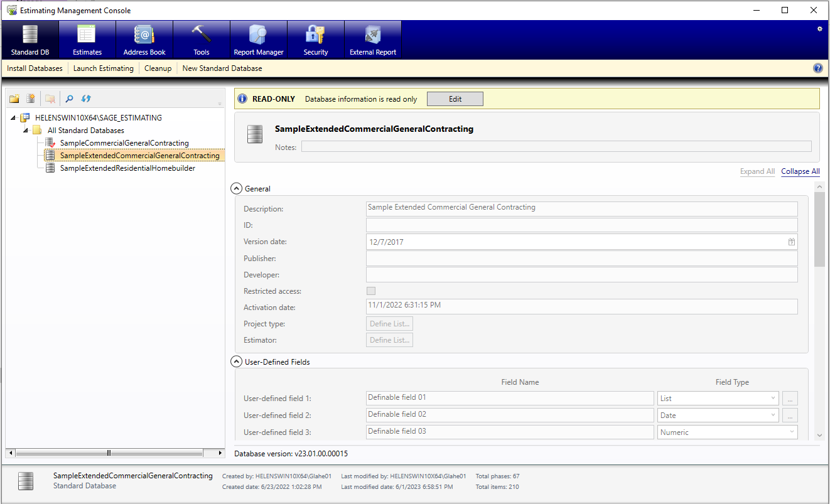Open the Address Book module

(144, 40)
